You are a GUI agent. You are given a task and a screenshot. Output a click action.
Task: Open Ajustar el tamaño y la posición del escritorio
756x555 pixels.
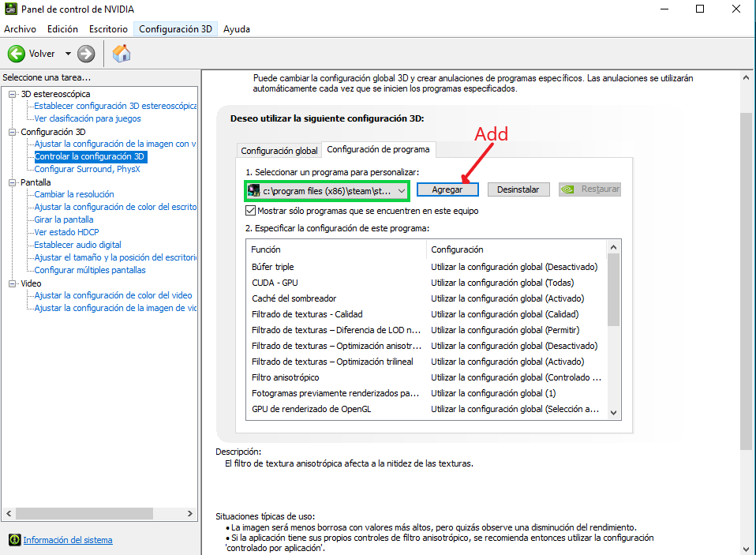[x=115, y=257]
